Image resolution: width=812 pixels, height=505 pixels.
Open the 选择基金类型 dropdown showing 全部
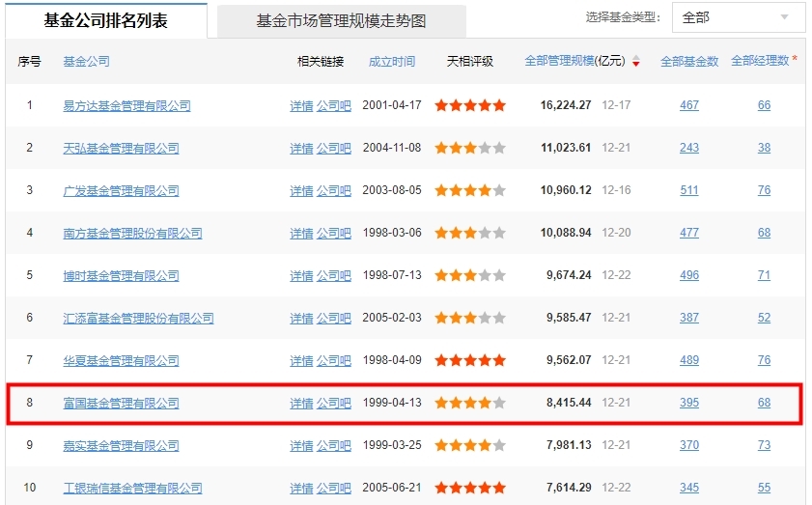pos(739,17)
